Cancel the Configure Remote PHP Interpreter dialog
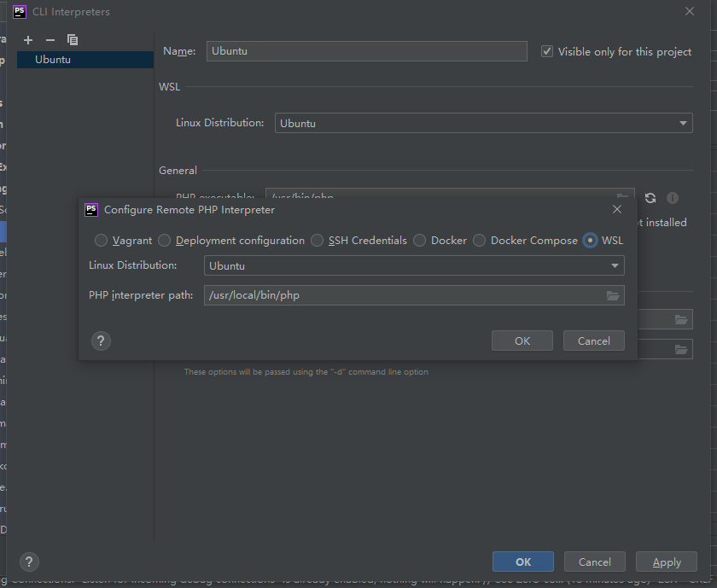Viewport: 717px width, 588px height. pyautogui.click(x=593, y=341)
